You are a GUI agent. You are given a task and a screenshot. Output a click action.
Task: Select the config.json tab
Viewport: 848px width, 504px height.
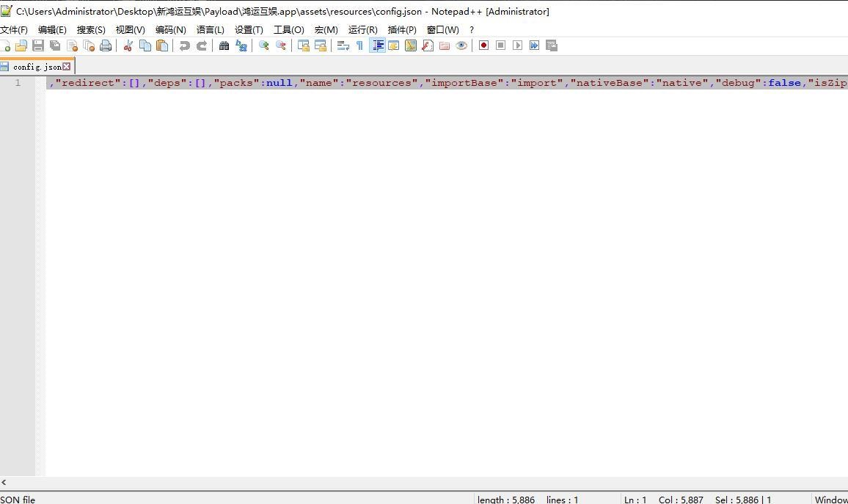[x=35, y=67]
